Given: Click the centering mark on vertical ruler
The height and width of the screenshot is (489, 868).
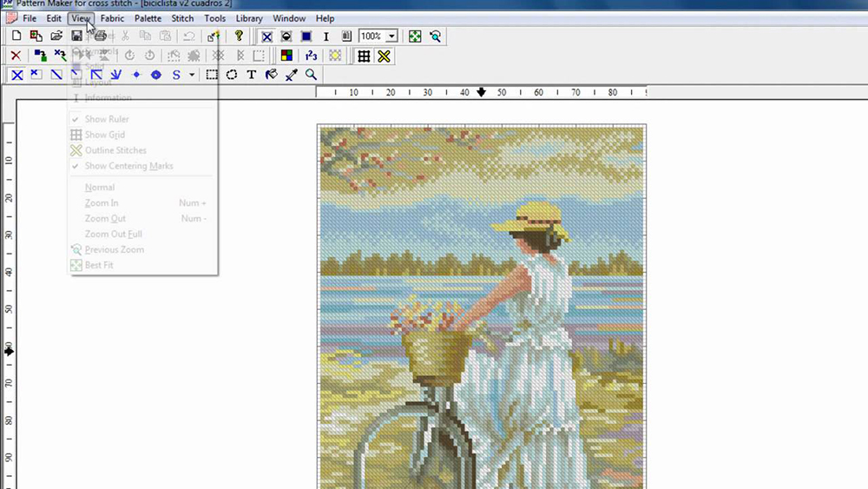Looking at the screenshot, I should (9, 351).
